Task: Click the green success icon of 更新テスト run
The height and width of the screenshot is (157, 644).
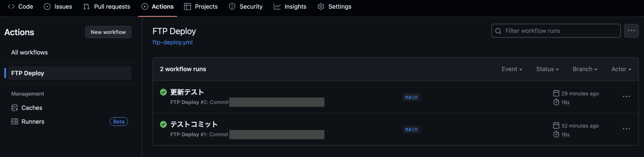Action: click(x=163, y=92)
